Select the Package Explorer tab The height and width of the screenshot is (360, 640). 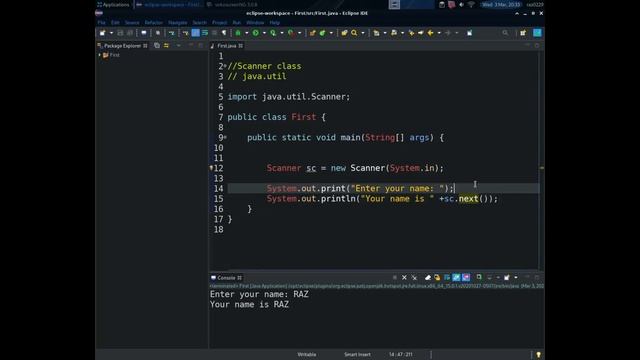pos(122,46)
